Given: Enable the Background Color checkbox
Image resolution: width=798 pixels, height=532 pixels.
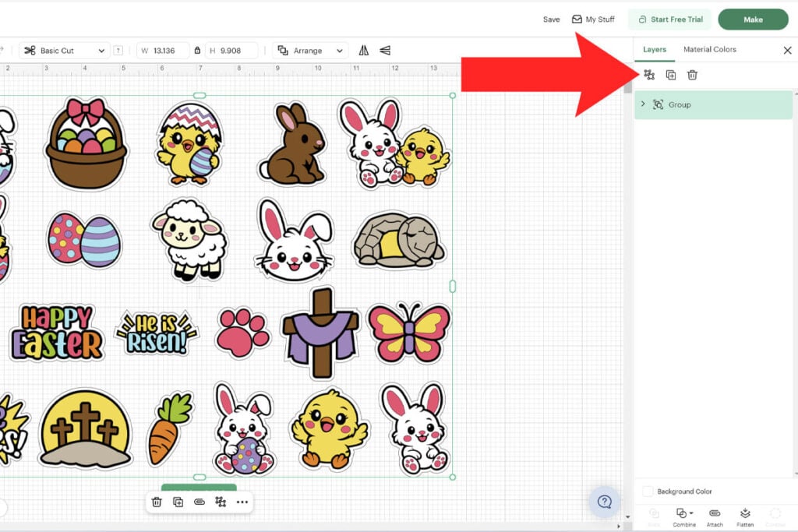Looking at the screenshot, I should pos(647,491).
